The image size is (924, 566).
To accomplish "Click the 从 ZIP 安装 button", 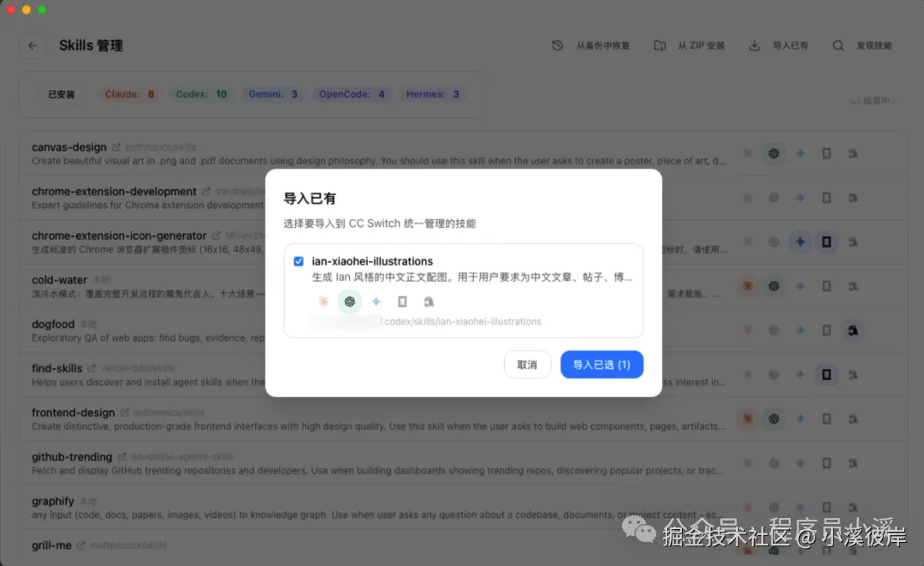I will (x=689, y=45).
